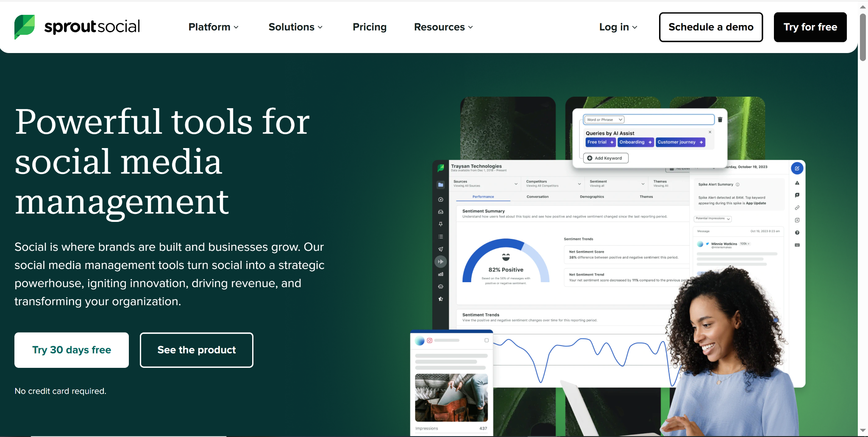Switch to the Performance tab
The height and width of the screenshot is (437, 868).
[483, 197]
